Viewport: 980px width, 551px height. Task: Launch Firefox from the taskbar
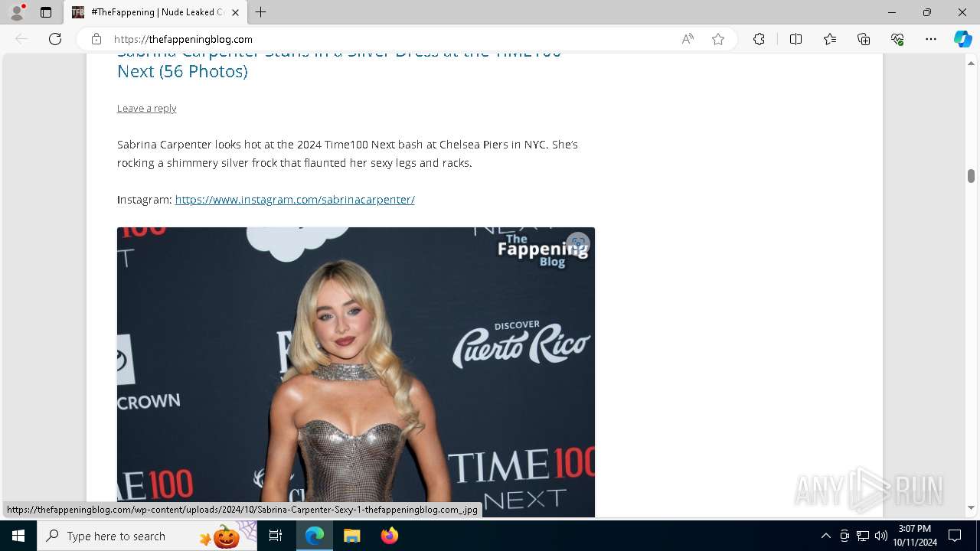(389, 536)
